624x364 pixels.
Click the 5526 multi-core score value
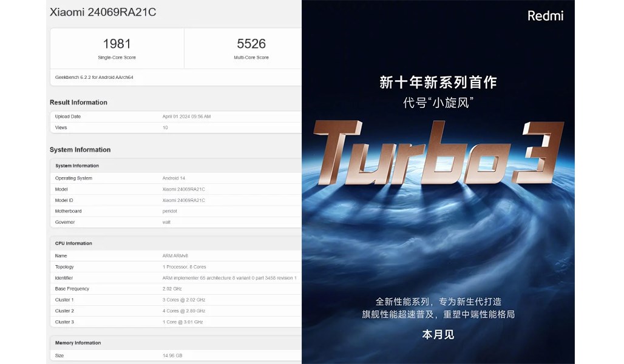point(251,43)
